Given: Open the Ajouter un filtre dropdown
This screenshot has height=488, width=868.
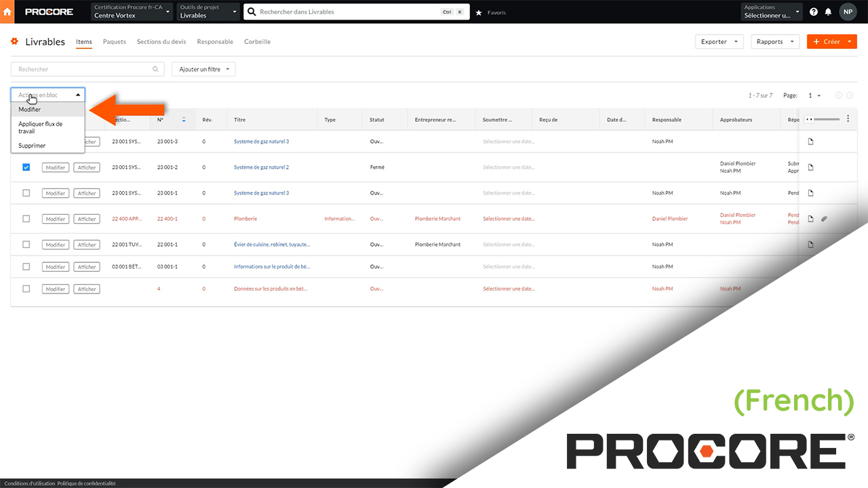Looking at the screenshot, I should (203, 69).
